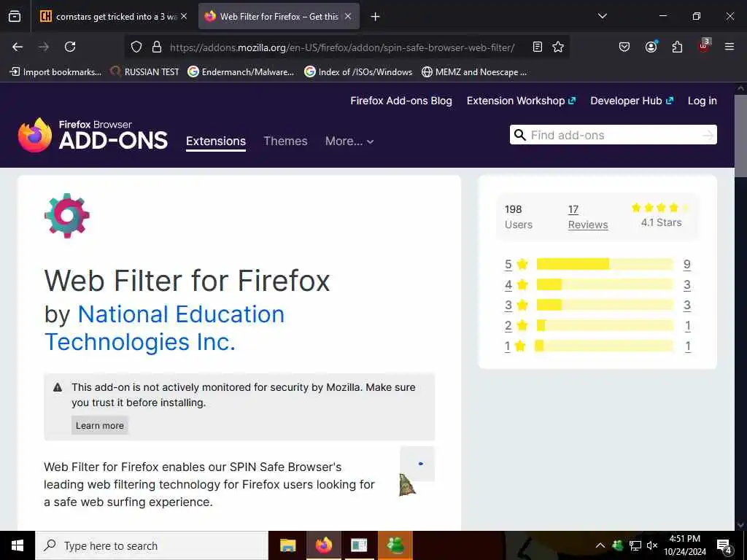
Task: Open National Education Technologies Inc. author link
Action: click(164, 328)
